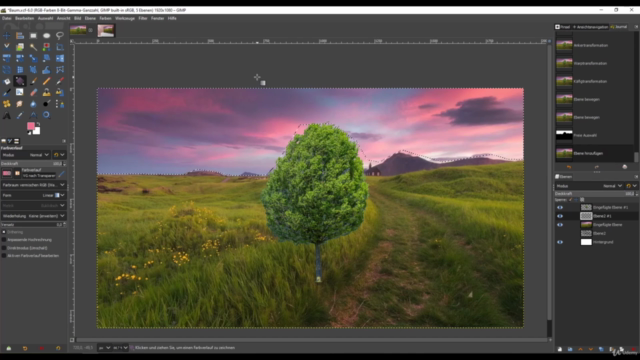Select the Crop tool
Viewport: 640px width, 360px height.
click(x=60, y=47)
